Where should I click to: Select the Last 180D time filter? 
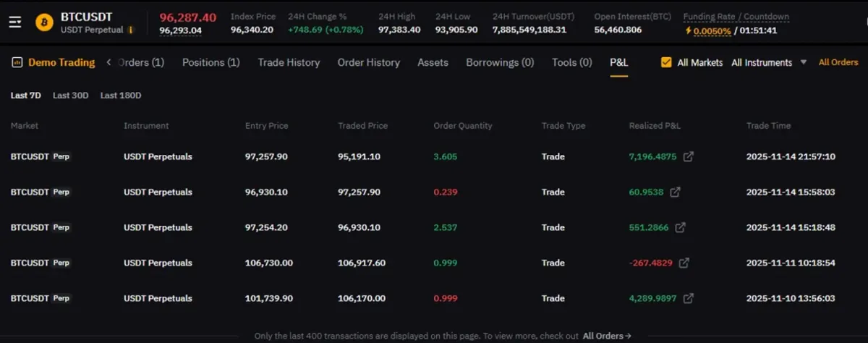tap(121, 96)
